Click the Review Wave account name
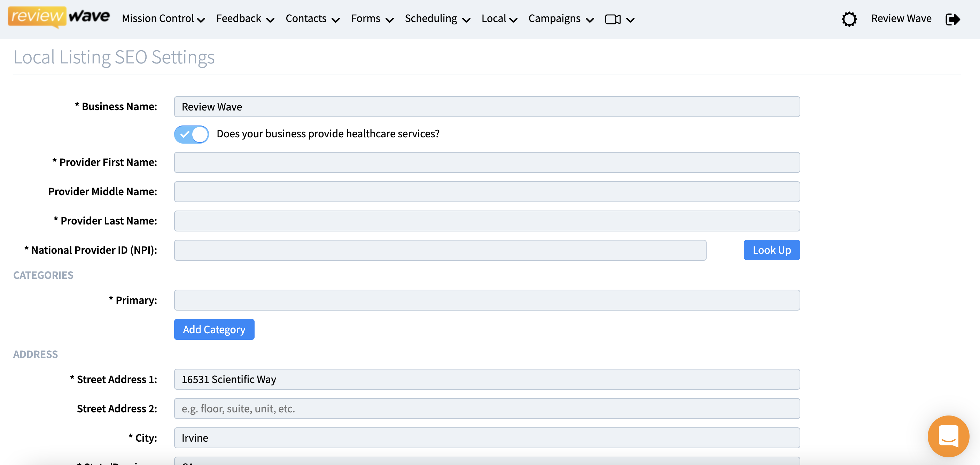 click(x=901, y=19)
